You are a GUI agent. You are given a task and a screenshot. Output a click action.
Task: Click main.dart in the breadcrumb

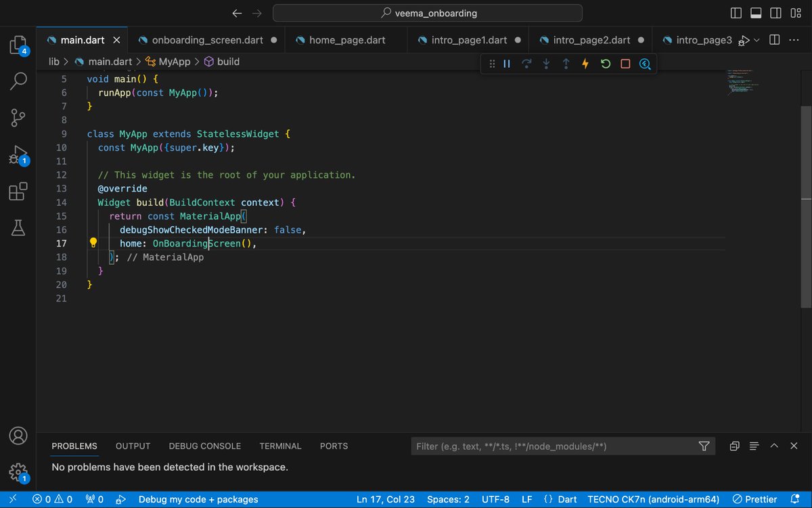pos(109,62)
